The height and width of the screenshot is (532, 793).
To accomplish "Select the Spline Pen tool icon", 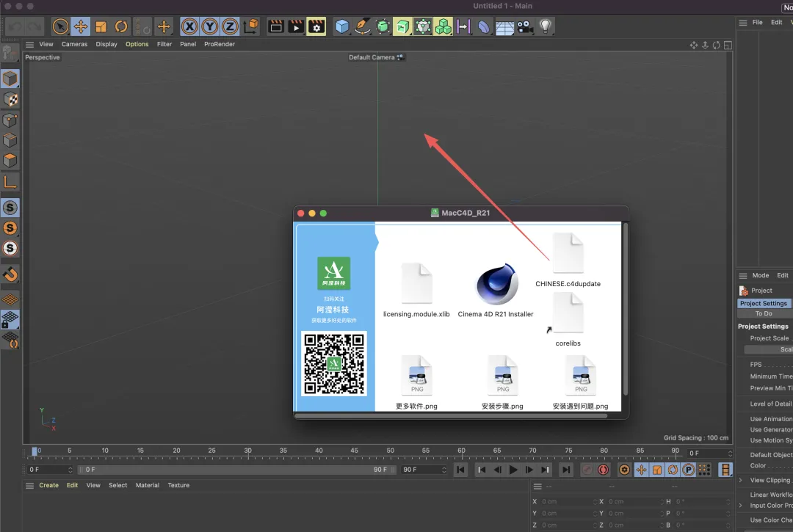I will click(362, 26).
